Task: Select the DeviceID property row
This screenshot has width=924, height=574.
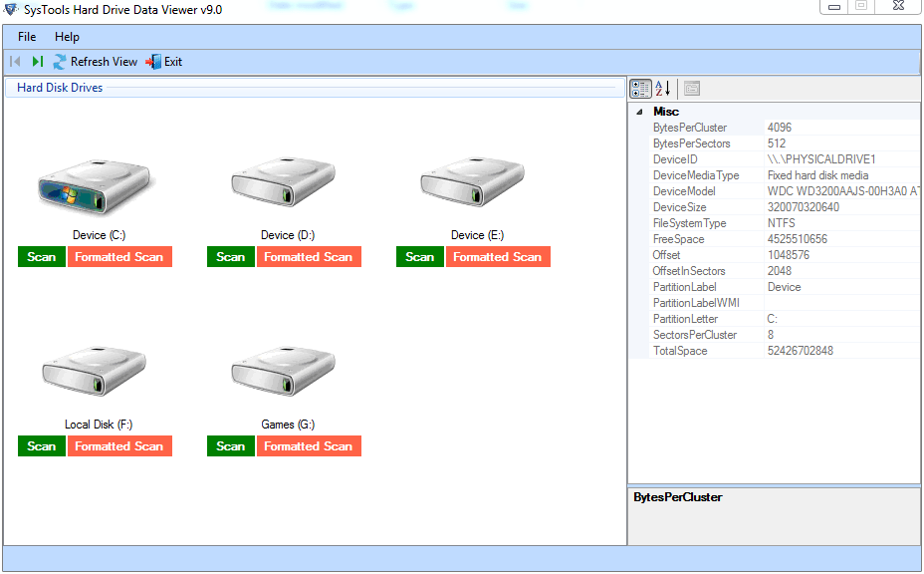Action: pyautogui.click(x=784, y=159)
